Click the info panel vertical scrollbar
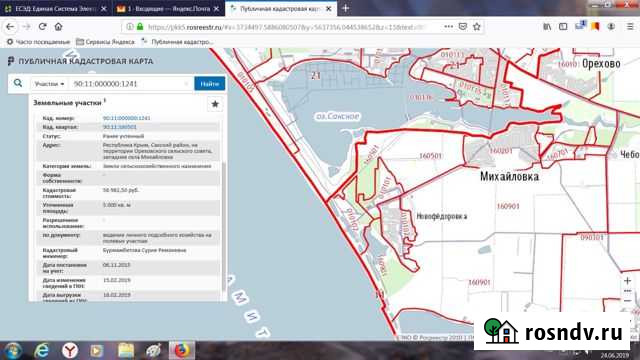The width and height of the screenshot is (640, 360). 224,225
